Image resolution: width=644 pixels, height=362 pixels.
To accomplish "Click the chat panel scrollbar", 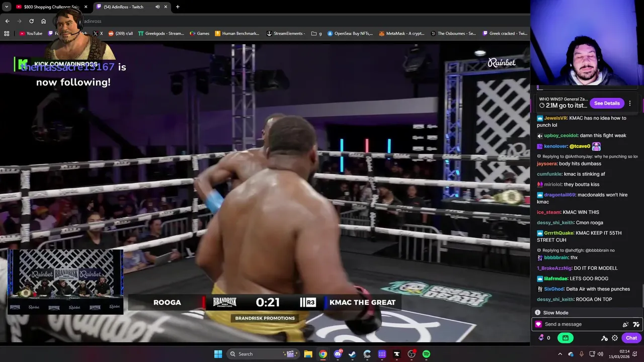I will pos(642,297).
